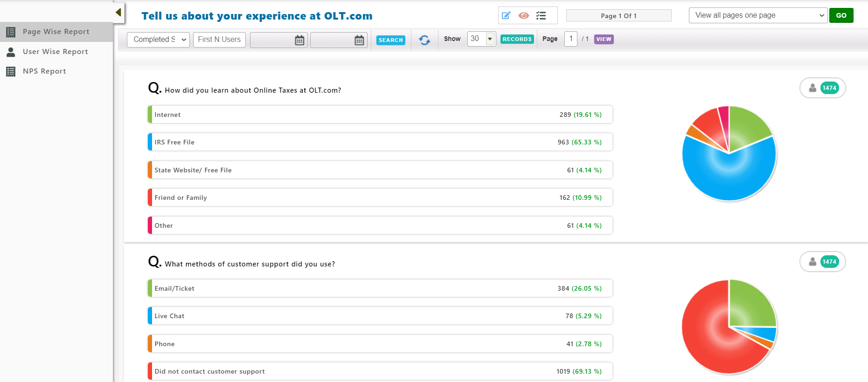Screen dimensions: 868x382
Task: Open the User Wise Report
Action: pos(56,52)
